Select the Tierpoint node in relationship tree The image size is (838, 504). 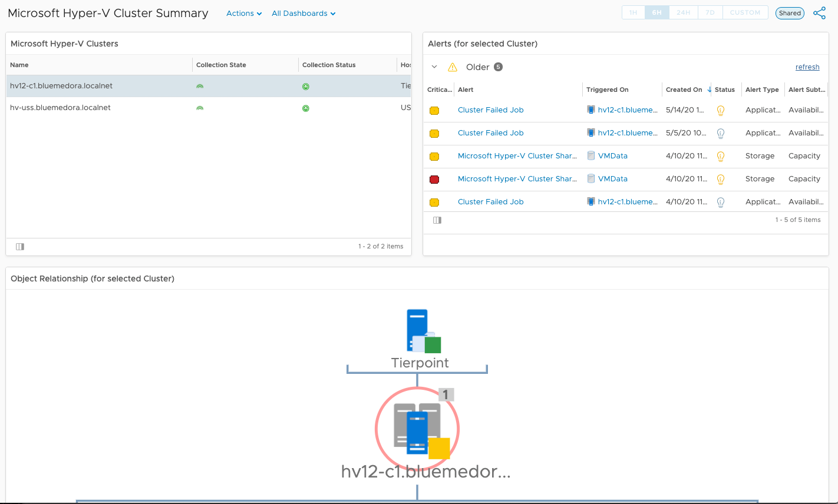pyautogui.click(x=420, y=339)
